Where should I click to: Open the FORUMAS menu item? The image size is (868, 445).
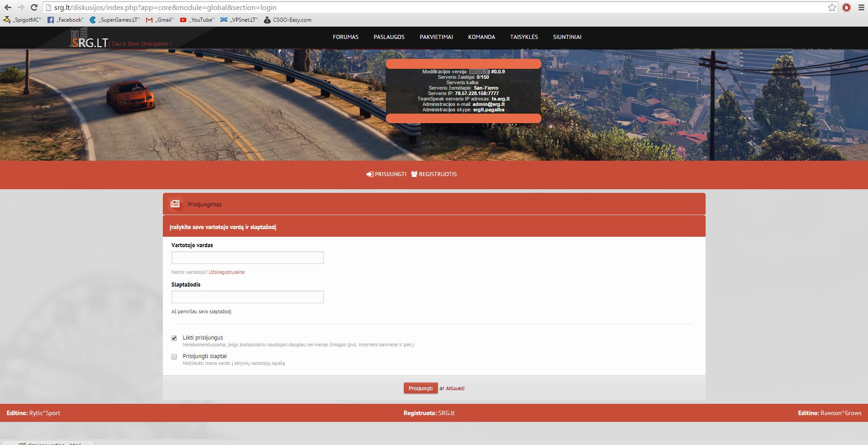[346, 37]
